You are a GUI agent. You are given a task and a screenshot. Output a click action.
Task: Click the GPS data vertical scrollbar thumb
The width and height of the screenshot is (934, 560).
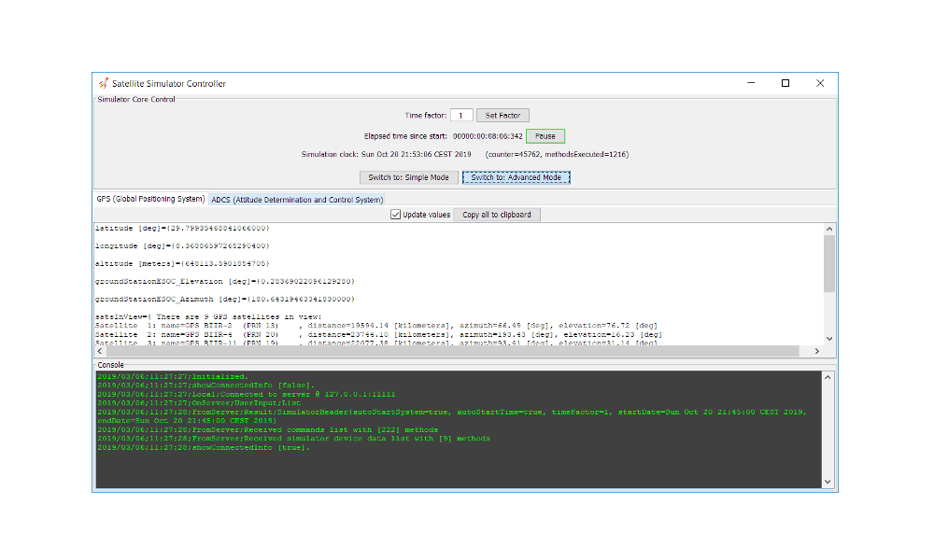coord(829,263)
